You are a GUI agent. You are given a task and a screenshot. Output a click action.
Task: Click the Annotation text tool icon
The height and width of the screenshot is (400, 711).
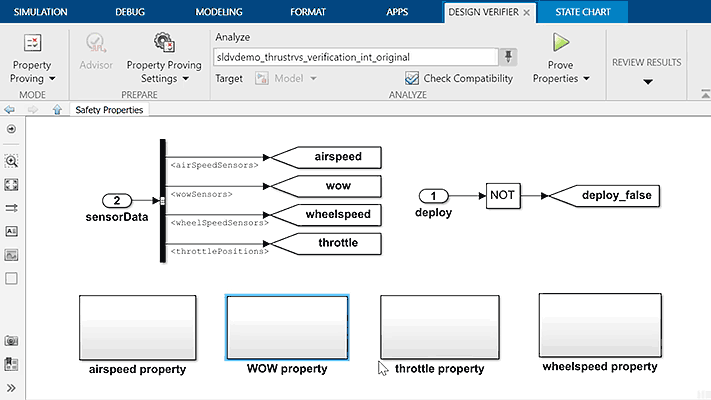tap(12, 230)
